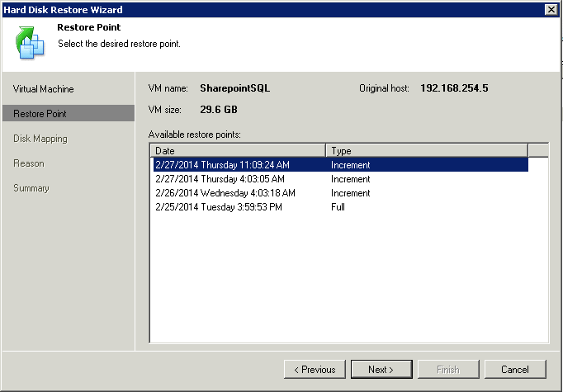Click the 29.6 GB VM size value
563x392 pixels.
pyautogui.click(x=219, y=110)
